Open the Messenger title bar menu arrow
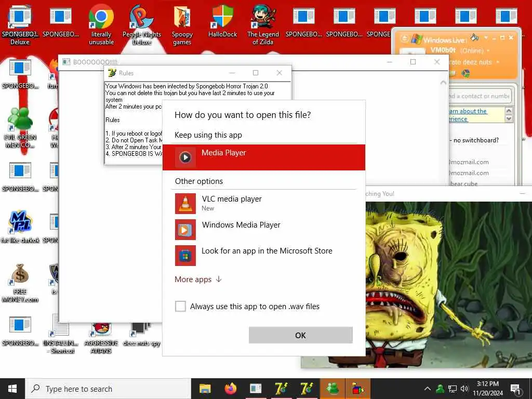The height and width of the screenshot is (399, 532). click(486, 37)
